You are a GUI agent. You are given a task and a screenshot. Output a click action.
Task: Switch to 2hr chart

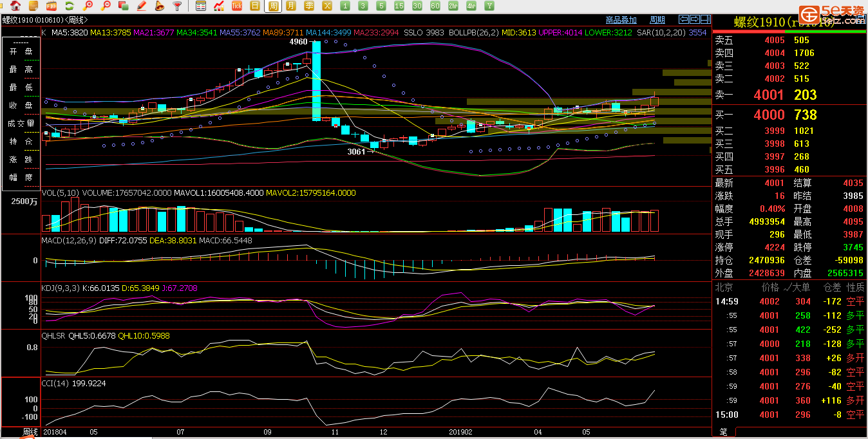point(453,6)
